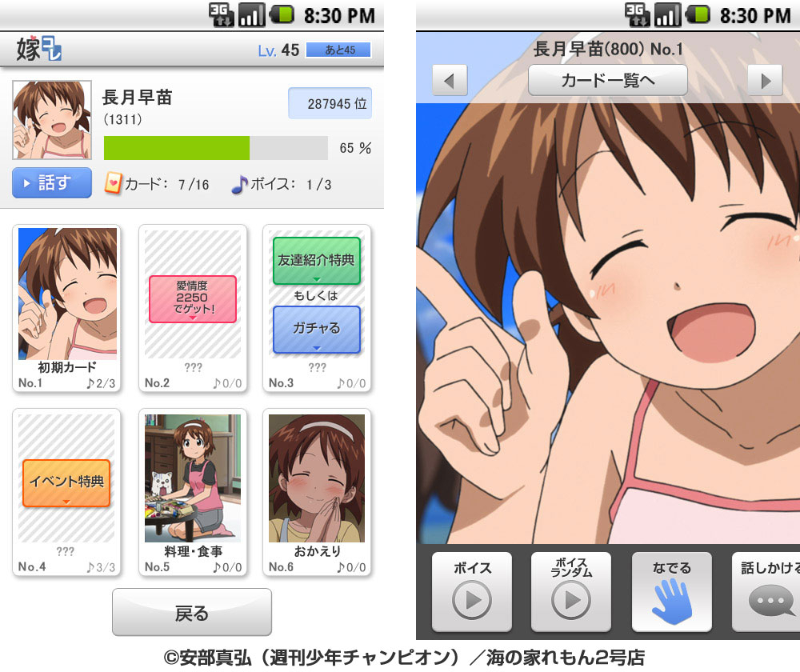Screen dimensions: 800x672
Task: Tap the (1311) affection value text
Action: tap(122, 119)
